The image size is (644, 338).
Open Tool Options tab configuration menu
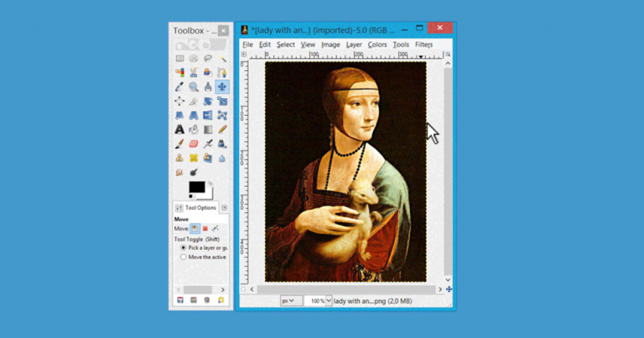tap(224, 208)
